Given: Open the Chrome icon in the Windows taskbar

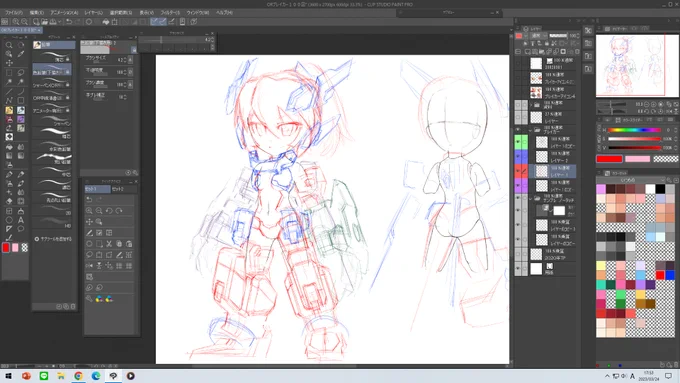Looking at the screenshot, I should click(x=78, y=376).
